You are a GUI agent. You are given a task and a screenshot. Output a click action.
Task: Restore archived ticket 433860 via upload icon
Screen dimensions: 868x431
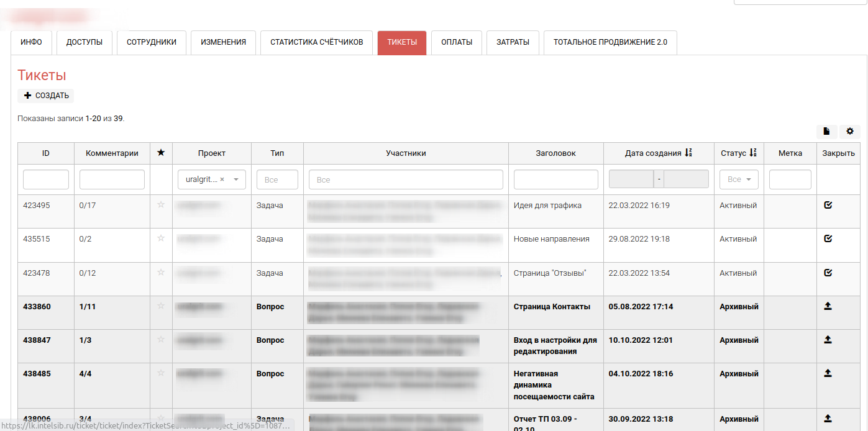tap(828, 306)
